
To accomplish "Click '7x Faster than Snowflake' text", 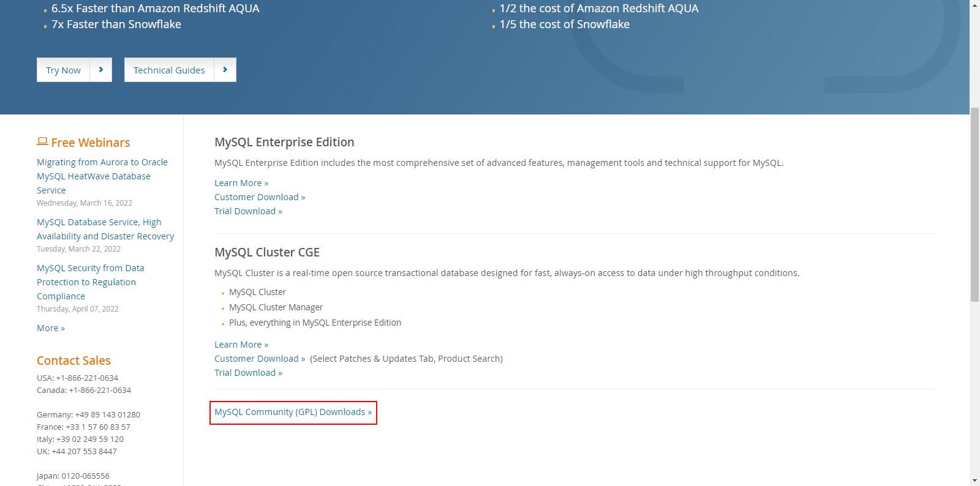I will (116, 24).
